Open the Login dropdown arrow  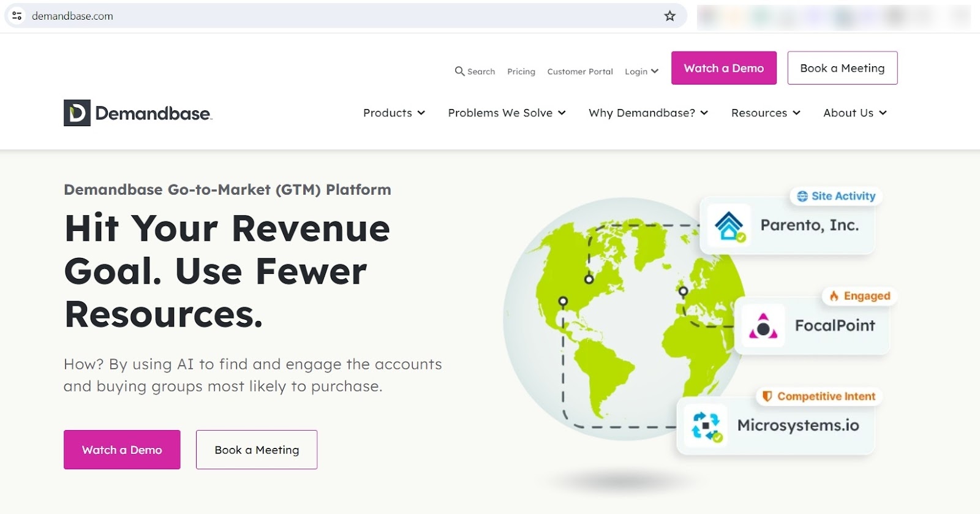click(655, 71)
